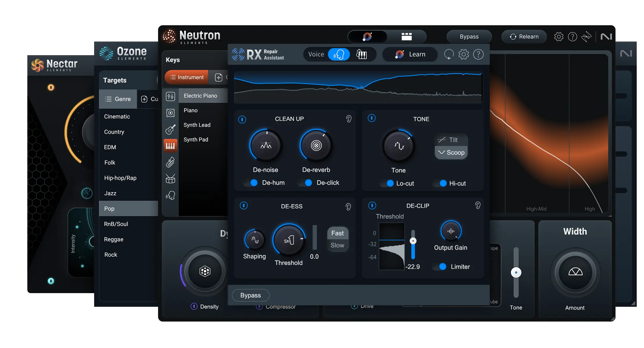
Task: Open the Neutron settings gear icon
Action: pos(559,37)
